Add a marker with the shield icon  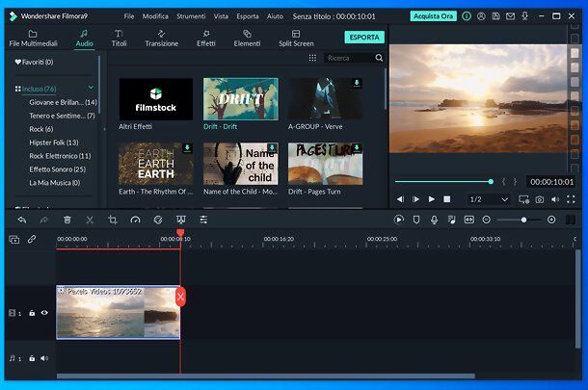point(416,220)
